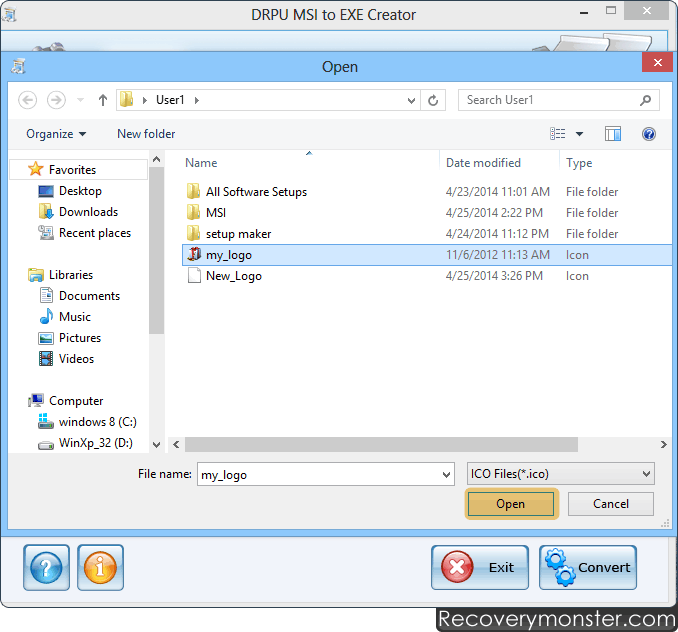Click the navigation pane vertical scrollbar thumb

click(x=157, y=251)
